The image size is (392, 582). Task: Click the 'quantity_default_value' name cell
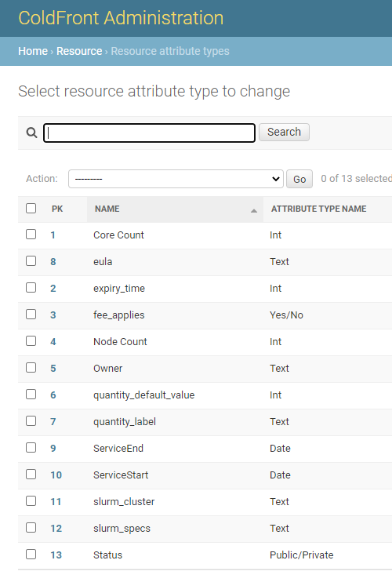coord(144,395)
